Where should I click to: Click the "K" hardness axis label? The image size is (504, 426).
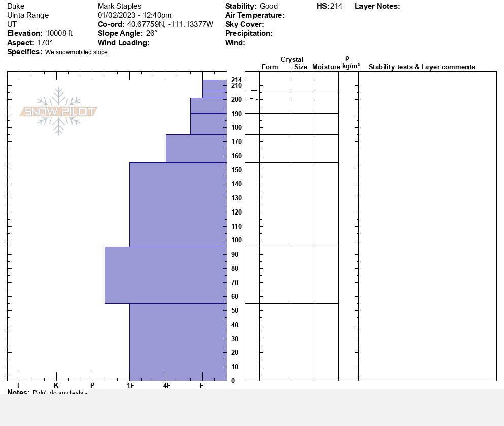click(x=56, y=385)
